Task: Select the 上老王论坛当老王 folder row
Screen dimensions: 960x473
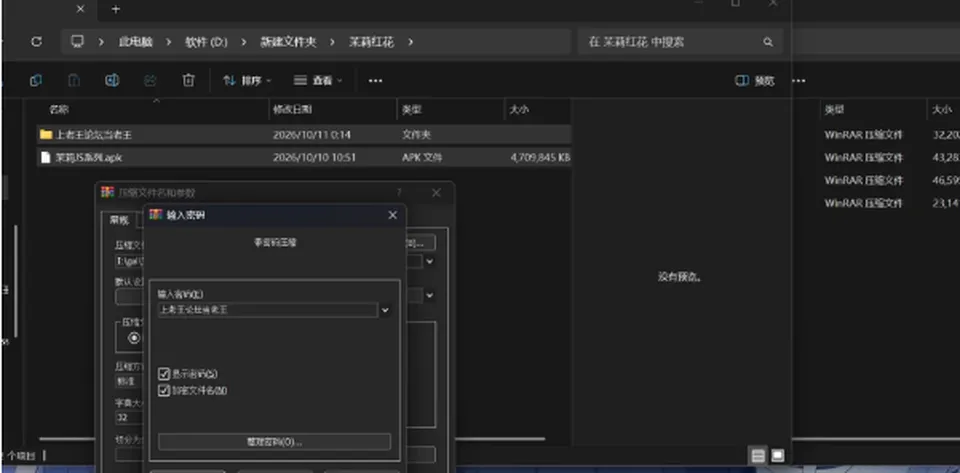Action: point(304,135)
